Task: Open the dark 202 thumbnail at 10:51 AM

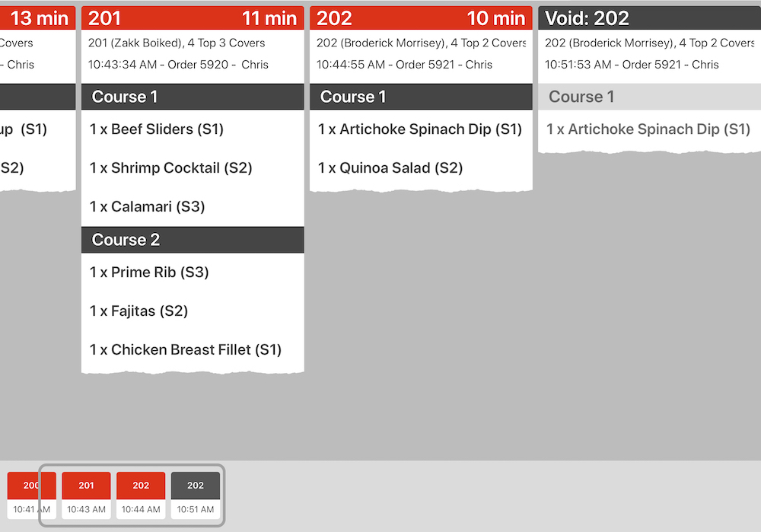Action: (196, 495)
